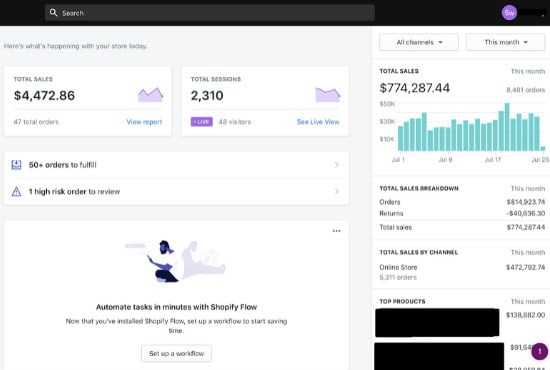Focus the Search input field
Image resolution: width=550 pixels, height=370 pixels.
(210, 13)
